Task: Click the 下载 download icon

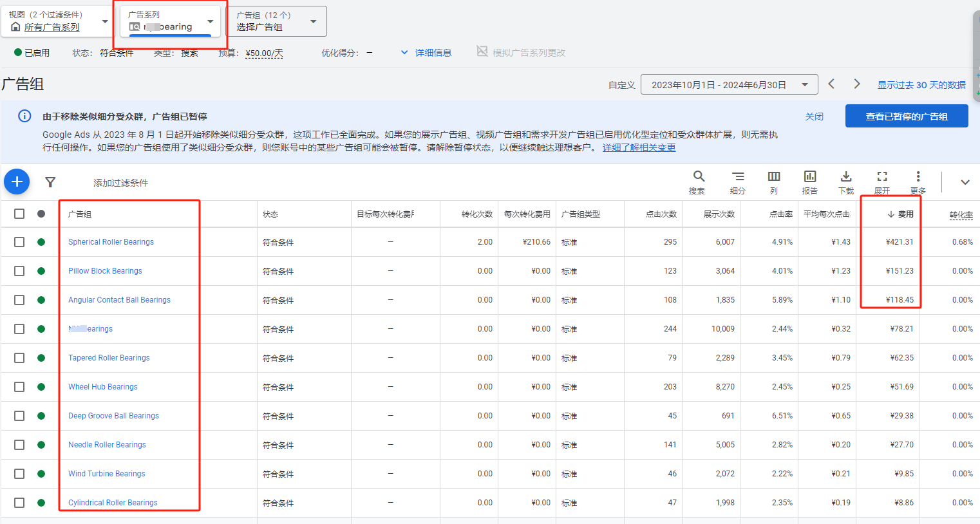Action: (x=846, y=176)
